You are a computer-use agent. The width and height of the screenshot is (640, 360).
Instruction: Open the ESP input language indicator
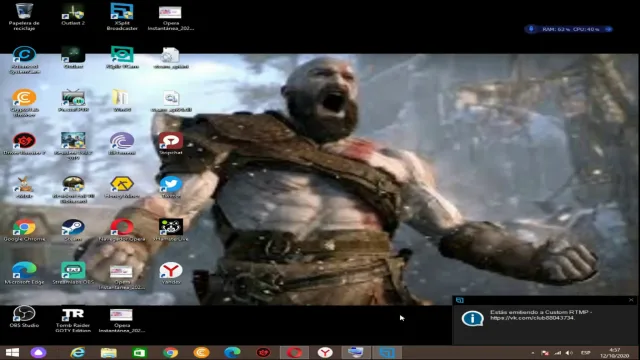(x=586, y=353)
